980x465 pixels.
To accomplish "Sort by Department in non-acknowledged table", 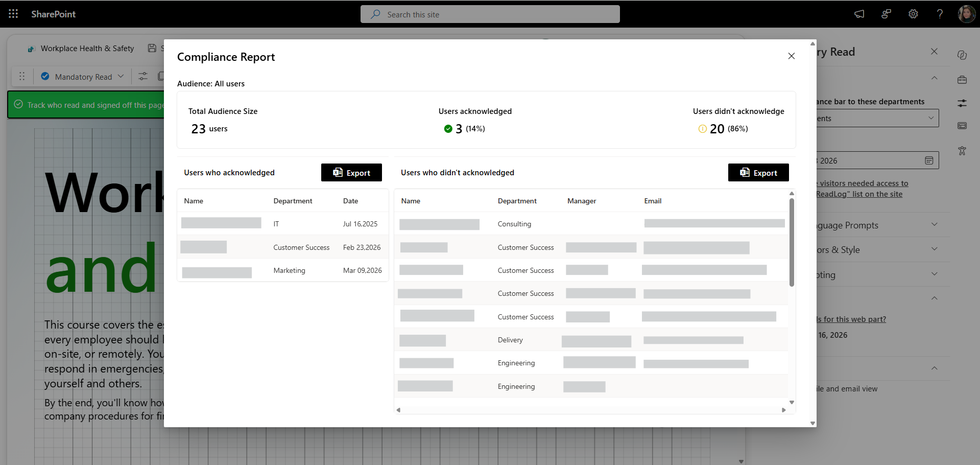I will pyautogui.click(x=517, y=201).
